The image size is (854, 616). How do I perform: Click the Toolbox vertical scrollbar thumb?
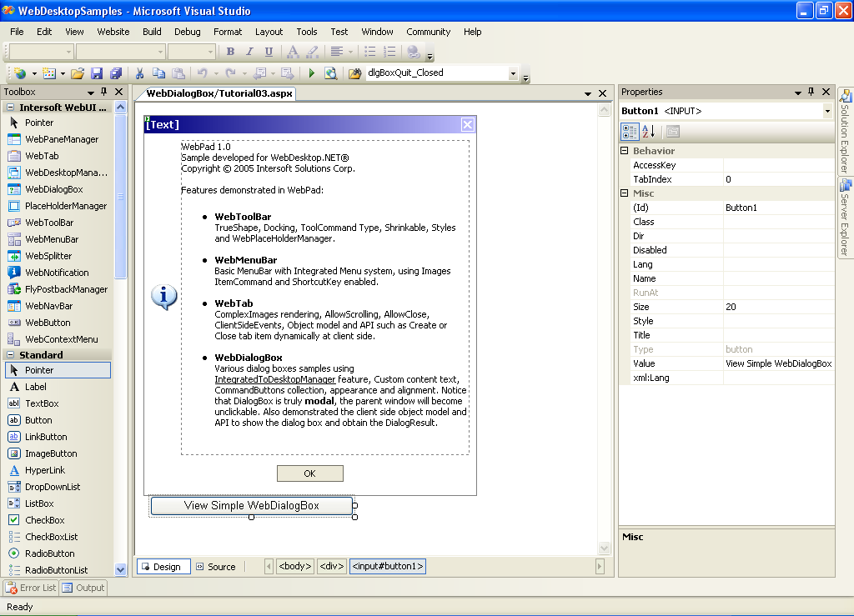(120, 196)
